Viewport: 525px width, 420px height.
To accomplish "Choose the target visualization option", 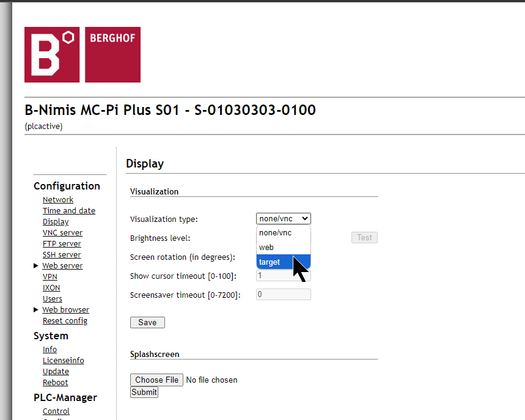I will pyautogui.click(x=283, y=262).
